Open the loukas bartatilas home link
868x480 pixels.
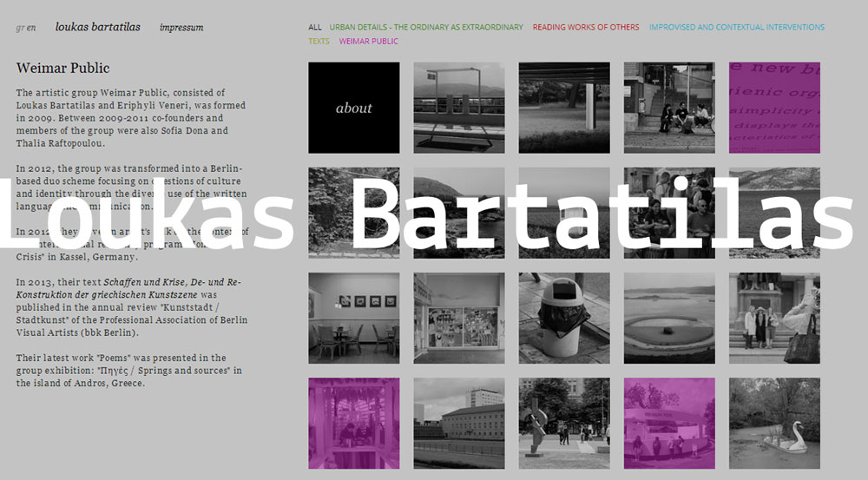pyautogui.click(x=98, y=27)
